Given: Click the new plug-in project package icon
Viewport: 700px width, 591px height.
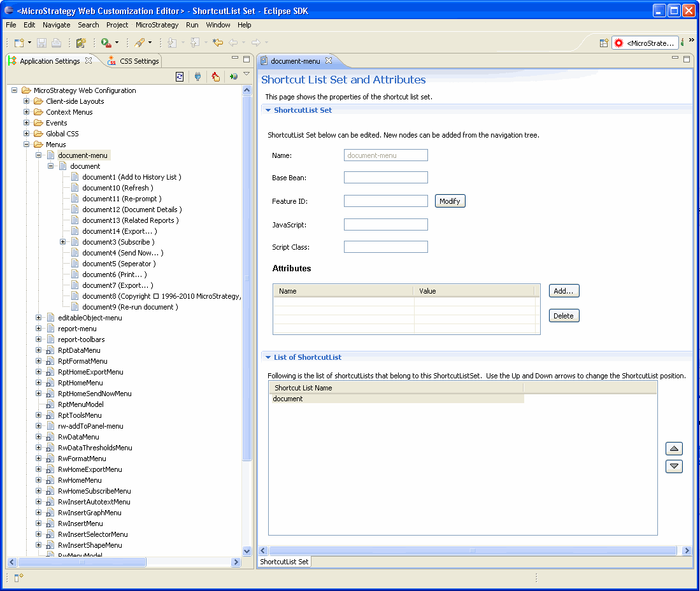Looking at the screenshot, I should coord(81,43).
